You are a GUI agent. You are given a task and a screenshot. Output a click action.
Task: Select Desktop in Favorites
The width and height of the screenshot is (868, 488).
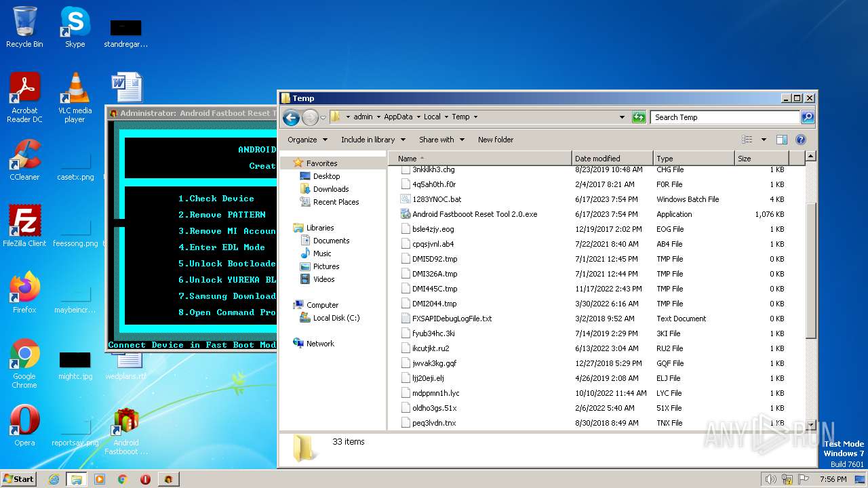click(x=326, y=176)
